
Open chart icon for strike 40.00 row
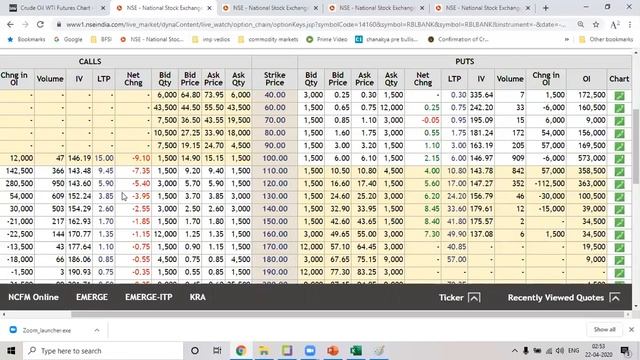(x=619, y=96)
